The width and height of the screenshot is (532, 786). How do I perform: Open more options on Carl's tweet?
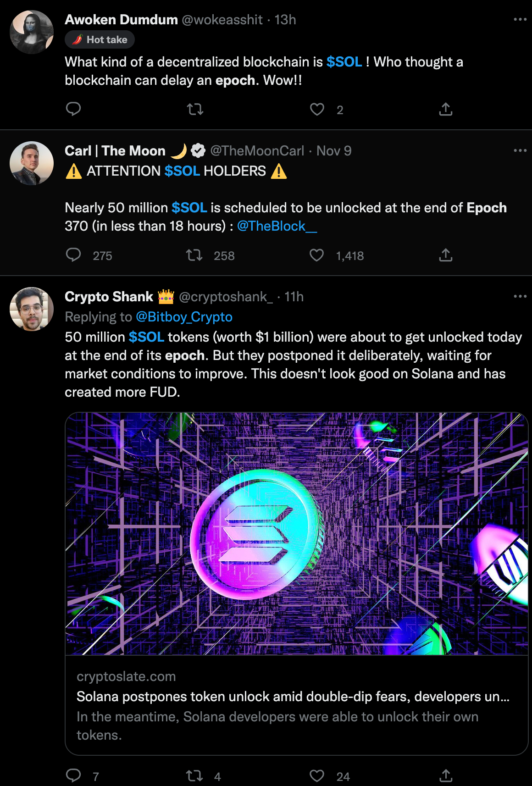point(520,150)
